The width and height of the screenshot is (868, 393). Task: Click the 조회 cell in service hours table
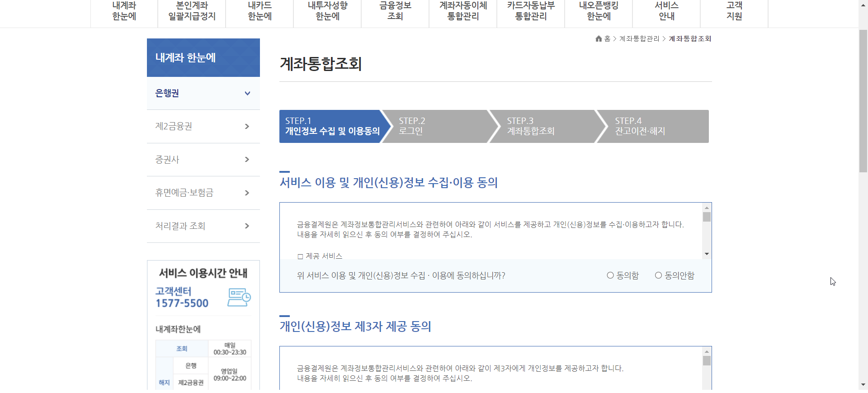pyautogui.click(x=182, y=349)
